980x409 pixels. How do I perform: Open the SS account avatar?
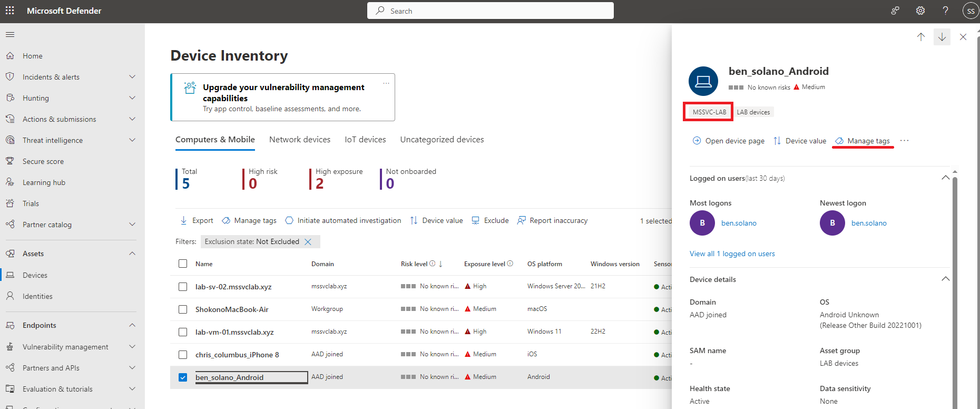[x=971, y=11]
